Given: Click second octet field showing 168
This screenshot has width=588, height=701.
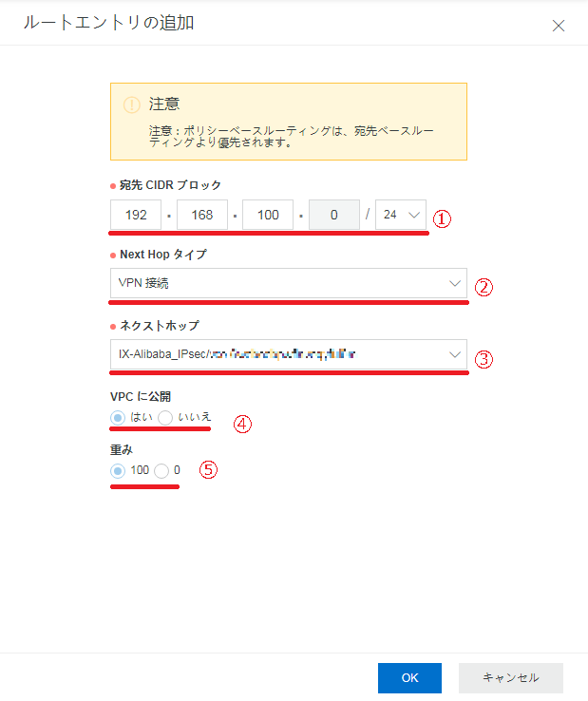Looking at the screenshot, I should coord(202,215).
